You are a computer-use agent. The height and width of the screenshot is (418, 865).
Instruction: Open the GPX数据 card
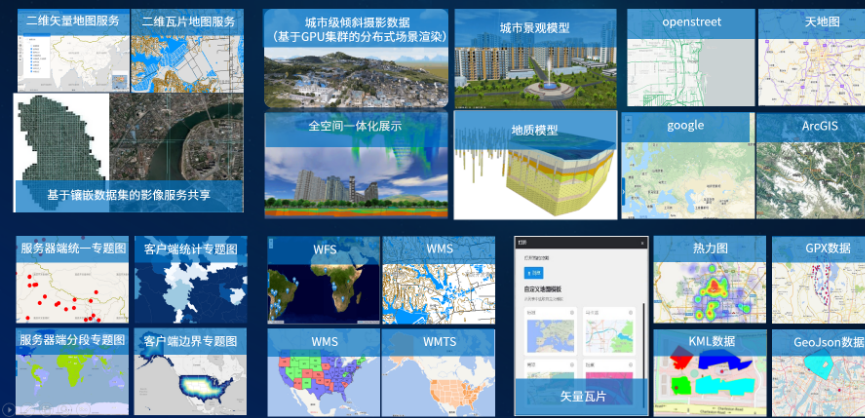819,280
